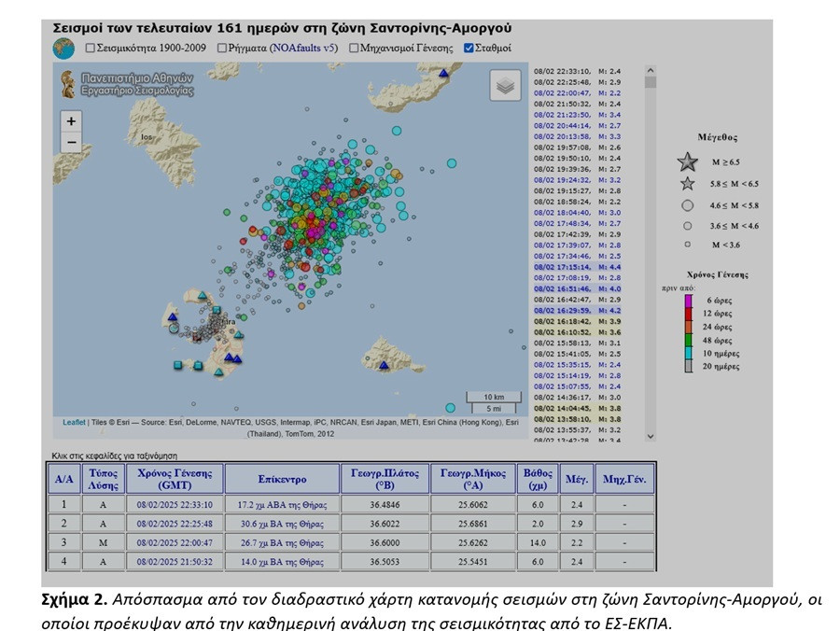
Task: Click the globe icon beside the checkboxes
Action: [63, 49]
